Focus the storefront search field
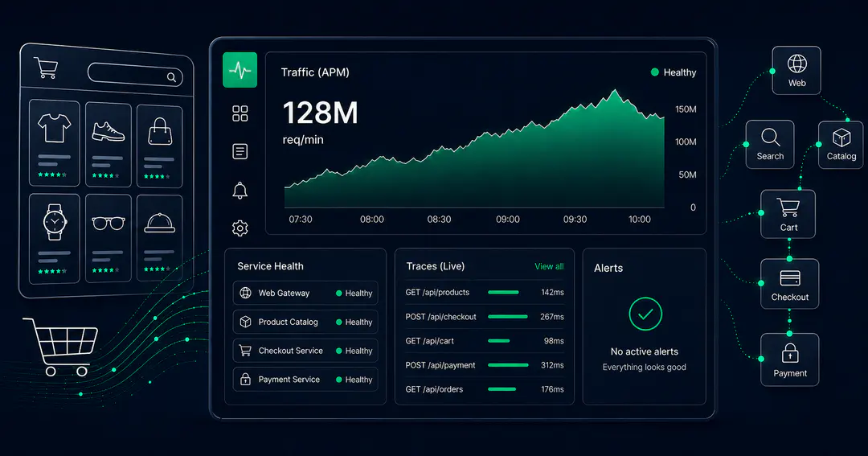Viewport: 868px width, 456px height. (135, 75)
